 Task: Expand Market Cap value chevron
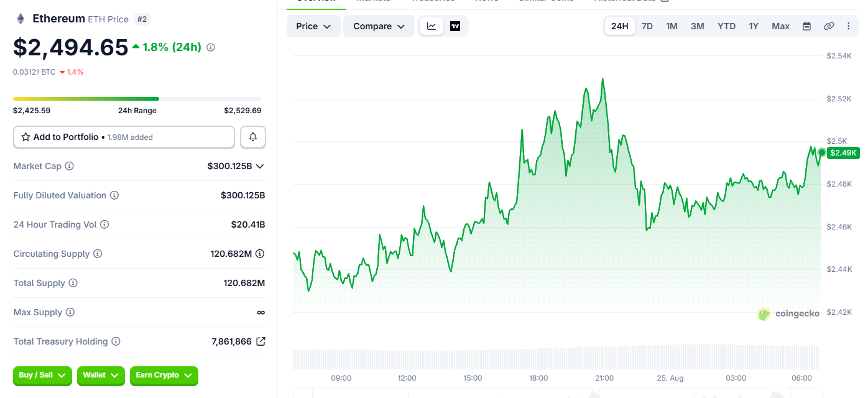(260, 166)
